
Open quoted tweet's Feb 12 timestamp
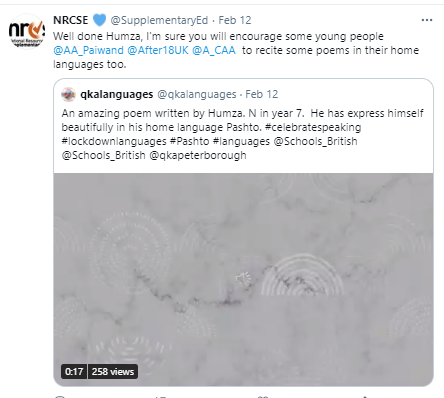point(262,95)
